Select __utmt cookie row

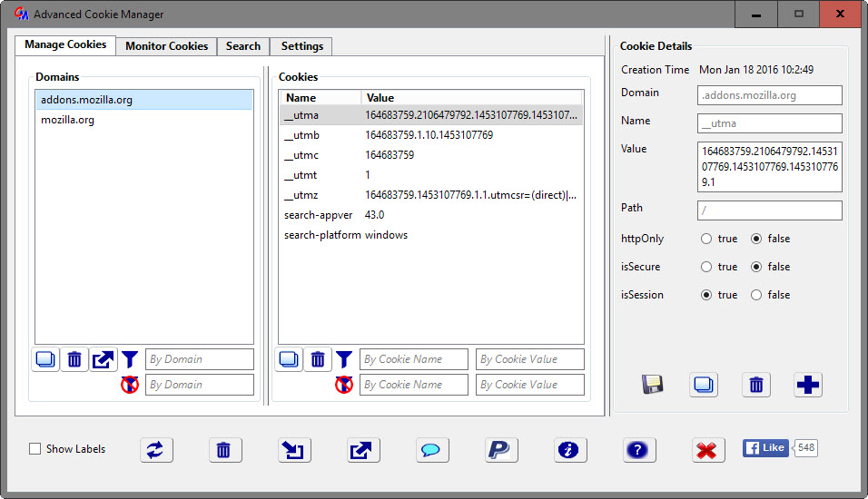tap(431, 175)
